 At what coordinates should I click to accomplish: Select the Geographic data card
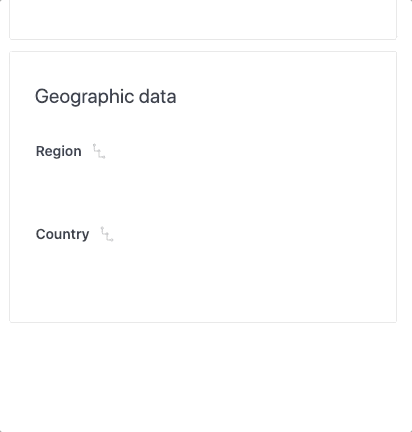(203, 187)
